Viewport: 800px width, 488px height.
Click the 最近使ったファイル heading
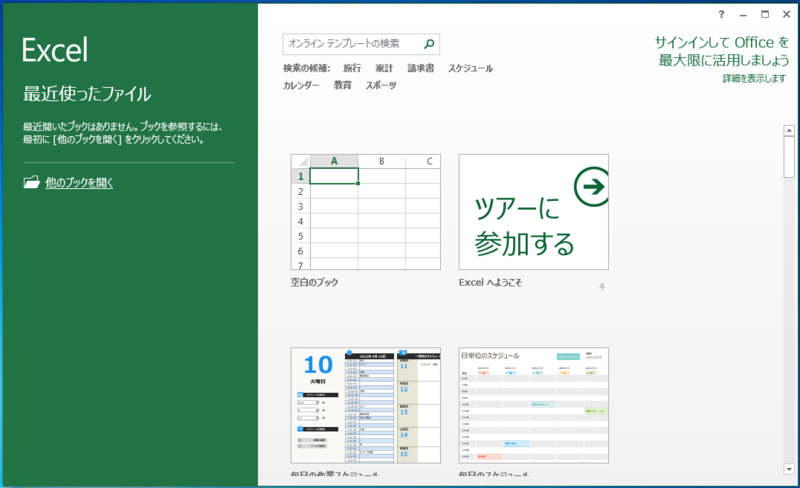(x=87, y=94)
